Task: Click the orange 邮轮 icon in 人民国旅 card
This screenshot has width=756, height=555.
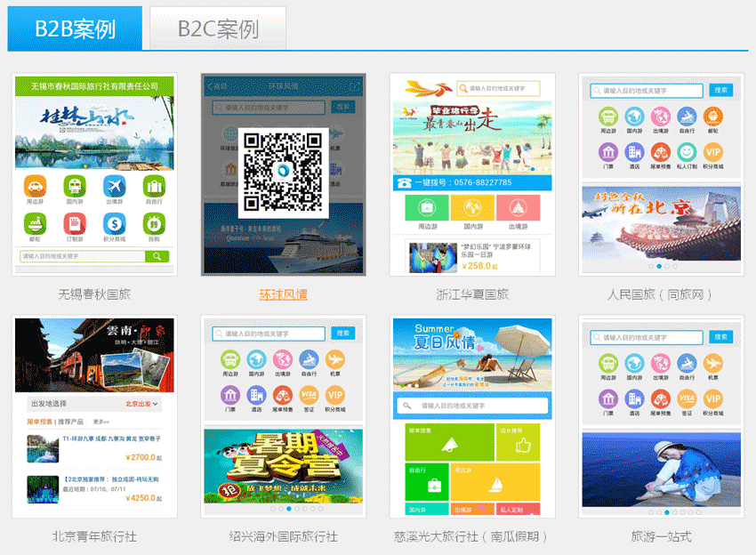Action: 712,117
